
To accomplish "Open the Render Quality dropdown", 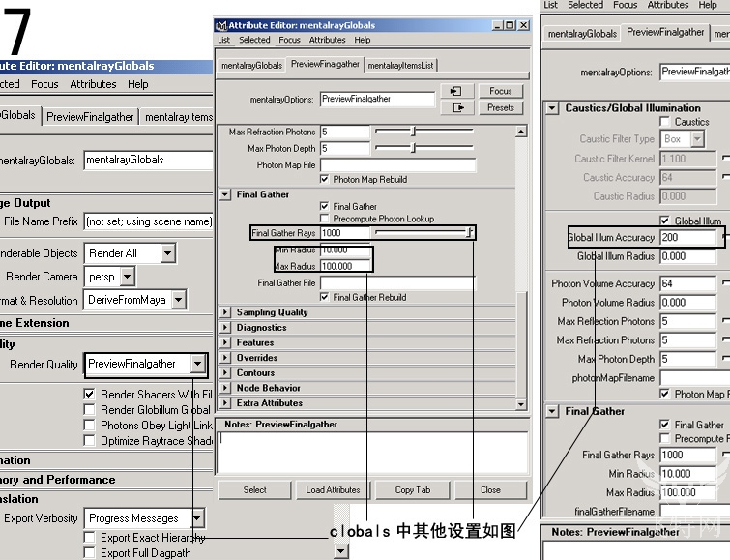I will [x=198, y=364].
